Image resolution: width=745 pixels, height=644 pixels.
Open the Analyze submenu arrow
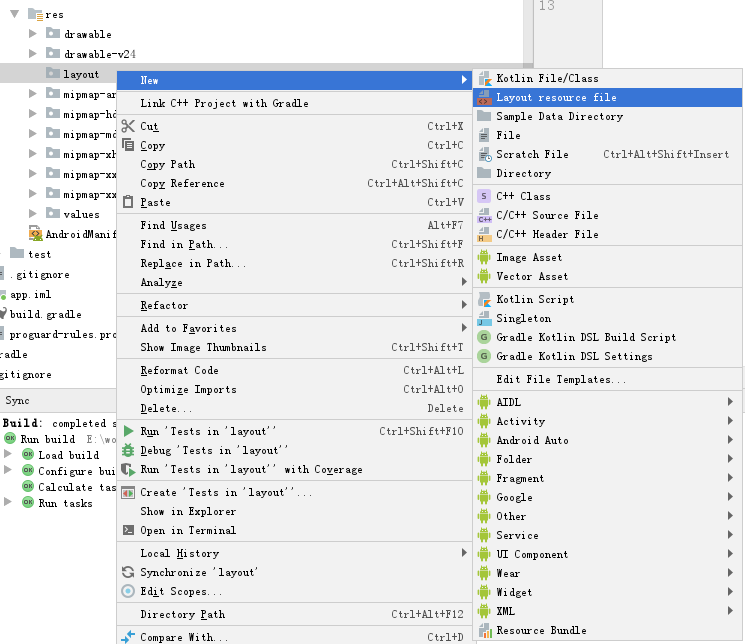464,282
